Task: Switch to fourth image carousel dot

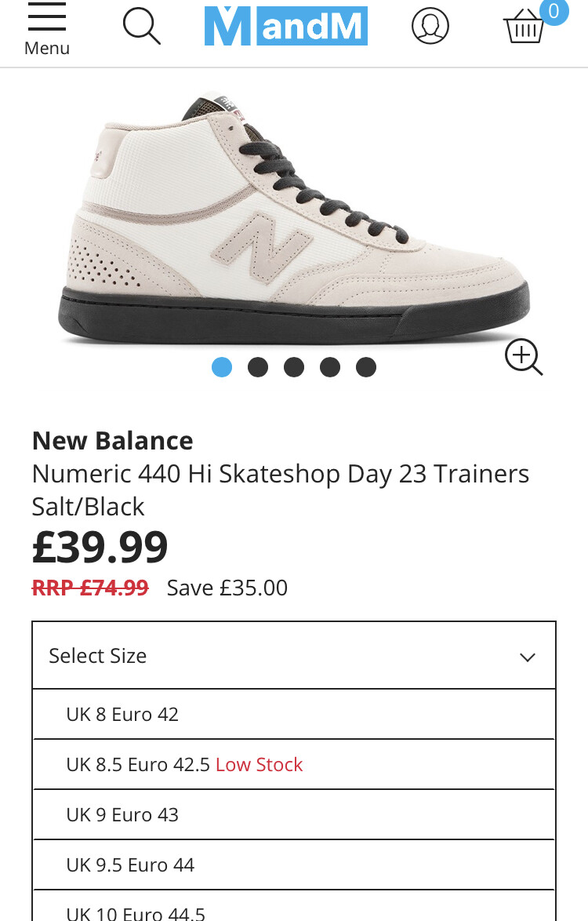Action: 330,367
